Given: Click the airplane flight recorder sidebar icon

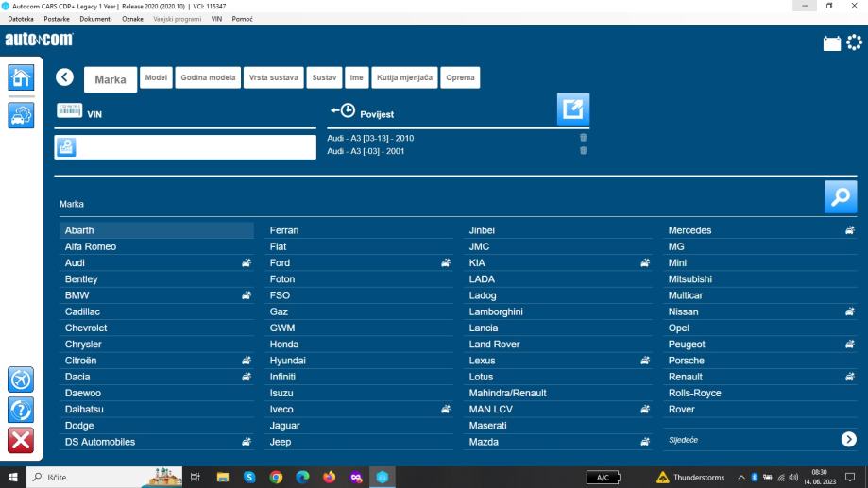Looking at the screenshot, I should tap(21, 379).
